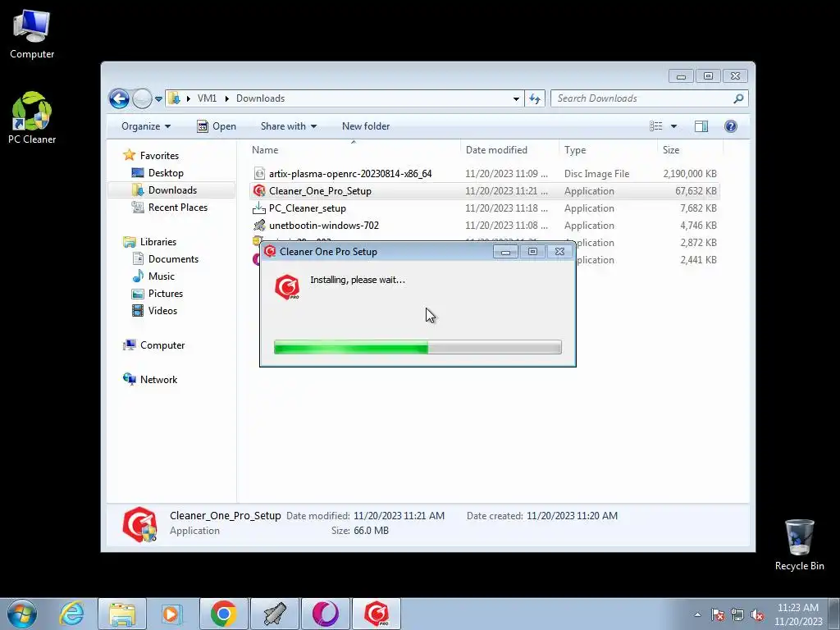Viewport: 840px width, 630px height.
Task: Click the Explorer forward arrow button
Action: [142, 98]
